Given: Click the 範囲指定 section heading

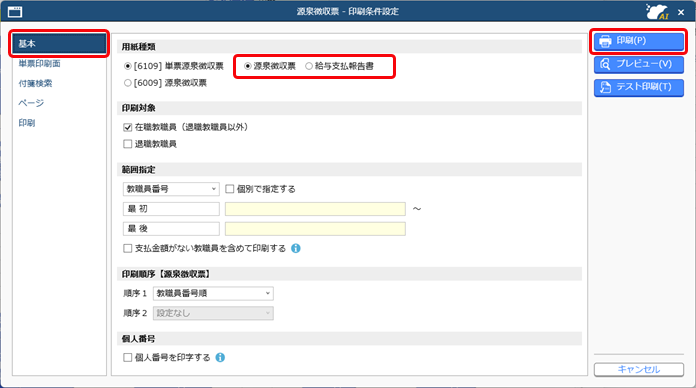Looking at the screenshot, I should (x=138, y=170).
